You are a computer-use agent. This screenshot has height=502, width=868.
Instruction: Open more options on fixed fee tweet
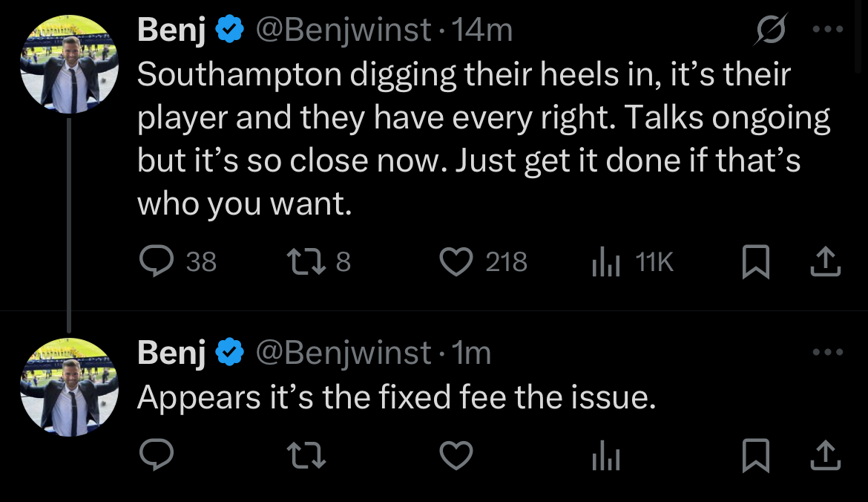coord(827,352)
